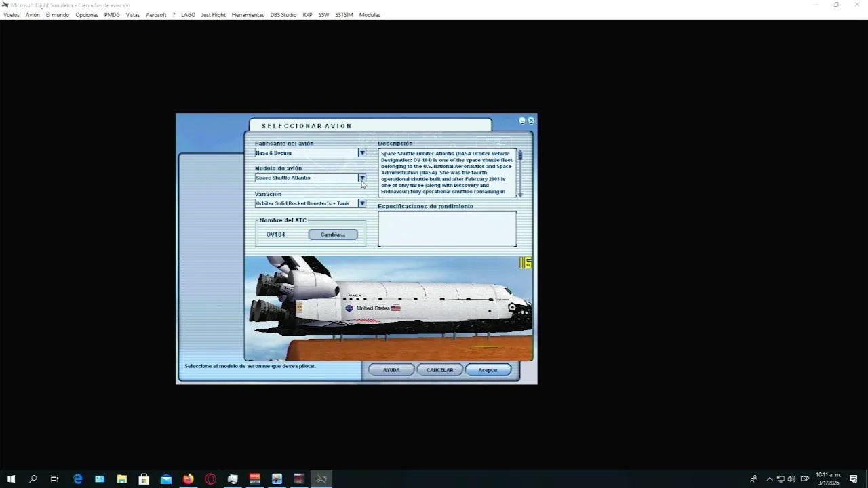Launch Opera browser from taskbar
The width and height of the screenshot is (868, 488).
tap(210, 479)
